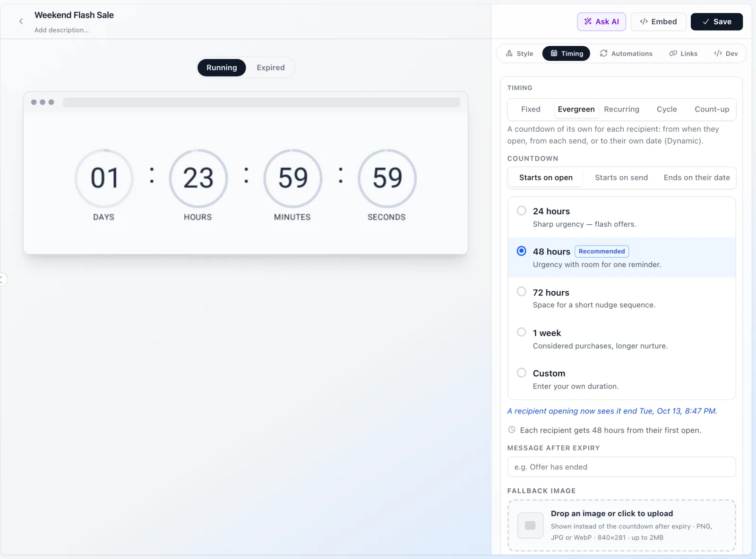Viewport: 756px width, 559px height.
Task: Switch to the Links tab
Action: 683,53
